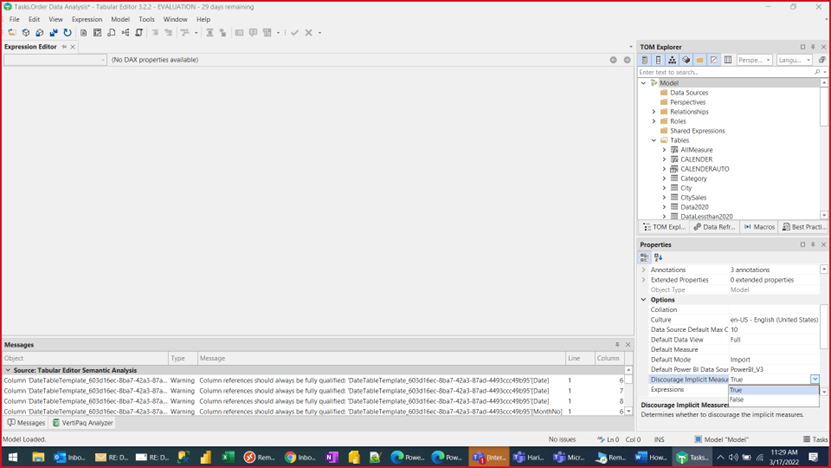Screen dimensions: 831x468
Task: Click the Accept checkmark in toolbar
Action: pyautogui.click(x=295, y=33)
